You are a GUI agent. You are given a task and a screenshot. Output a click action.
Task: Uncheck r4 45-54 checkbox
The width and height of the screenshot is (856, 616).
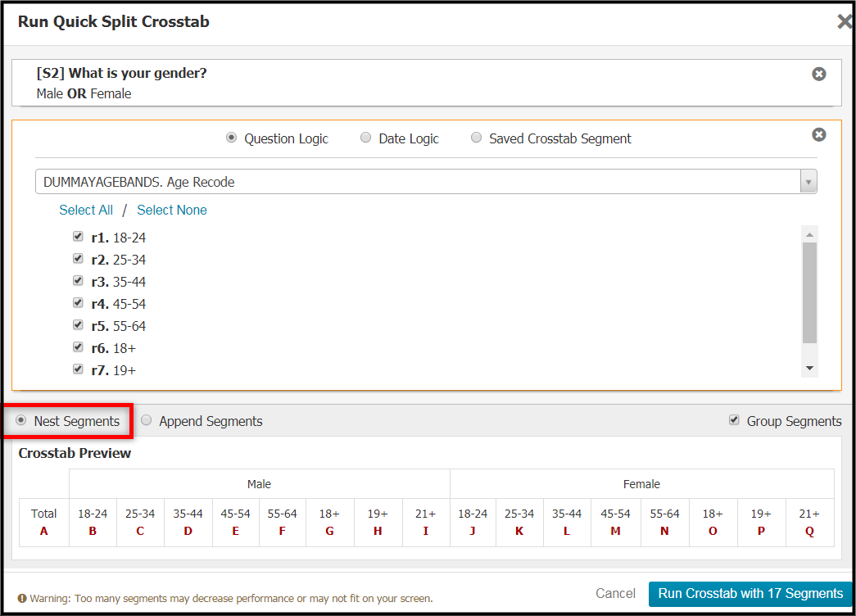[78, 302]
